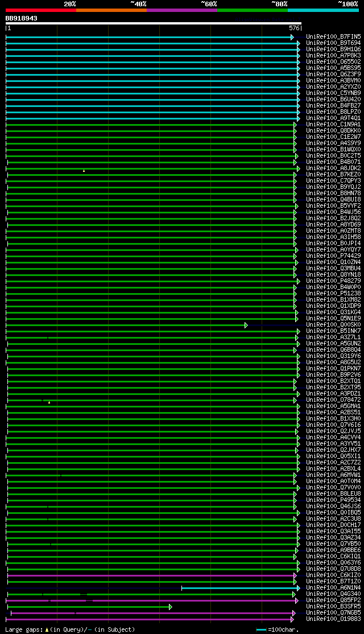364x634 pixels.
Task: Select the UniRef100_C6KIZ0 label
Action: pos(333,575)
